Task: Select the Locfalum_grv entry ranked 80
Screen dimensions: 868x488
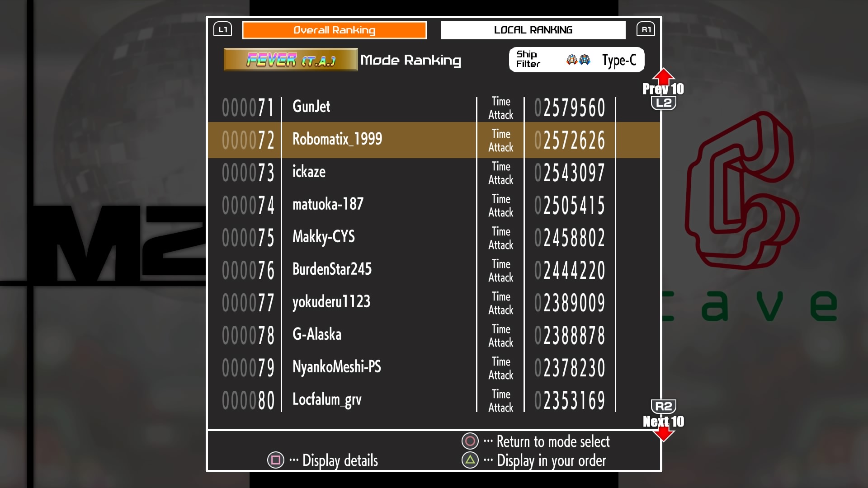Action: 327,399
